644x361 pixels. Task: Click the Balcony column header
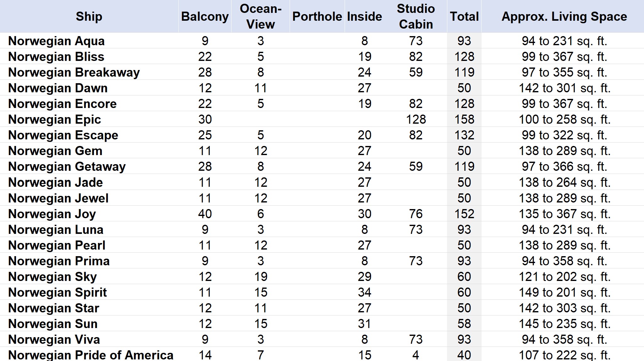[205, 16]
